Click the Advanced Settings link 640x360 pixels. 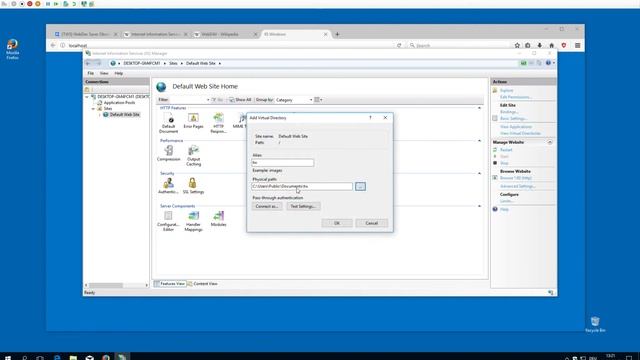(518, 186)
